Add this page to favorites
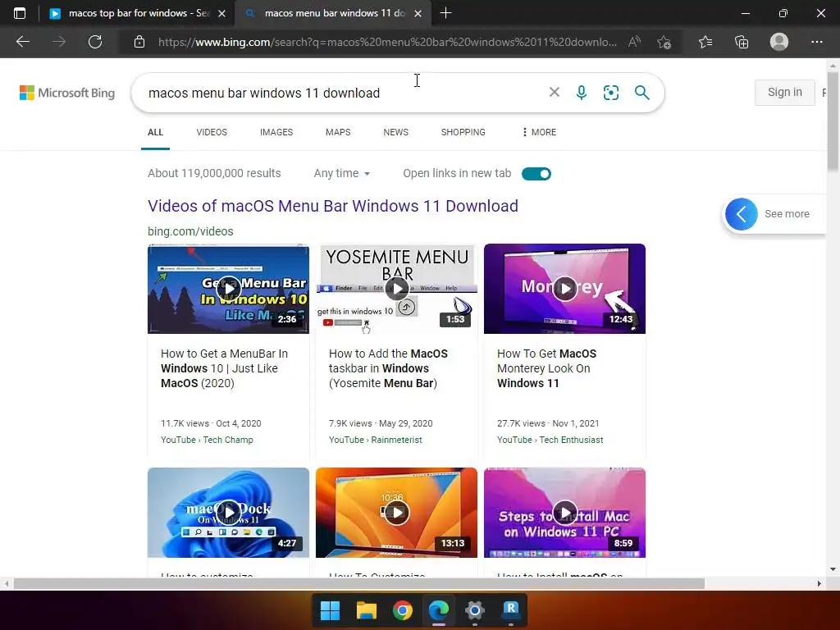Screen dimensions: 840x630 [x=664, y=42]
